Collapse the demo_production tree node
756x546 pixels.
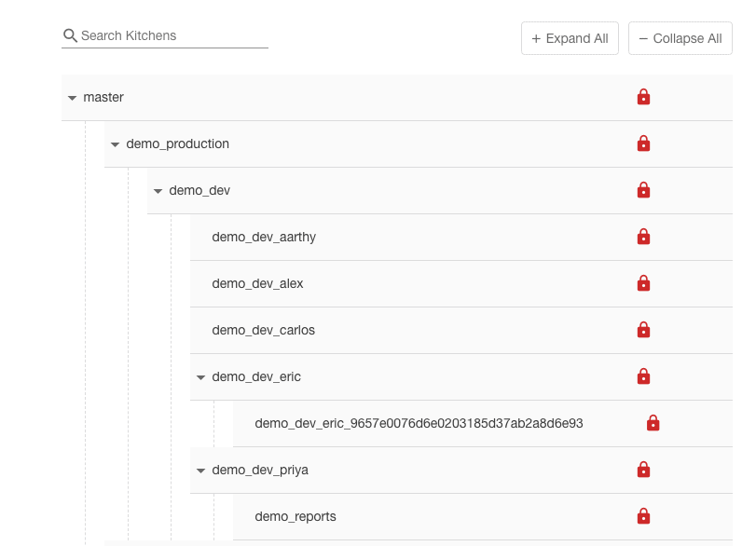point(116,144)
